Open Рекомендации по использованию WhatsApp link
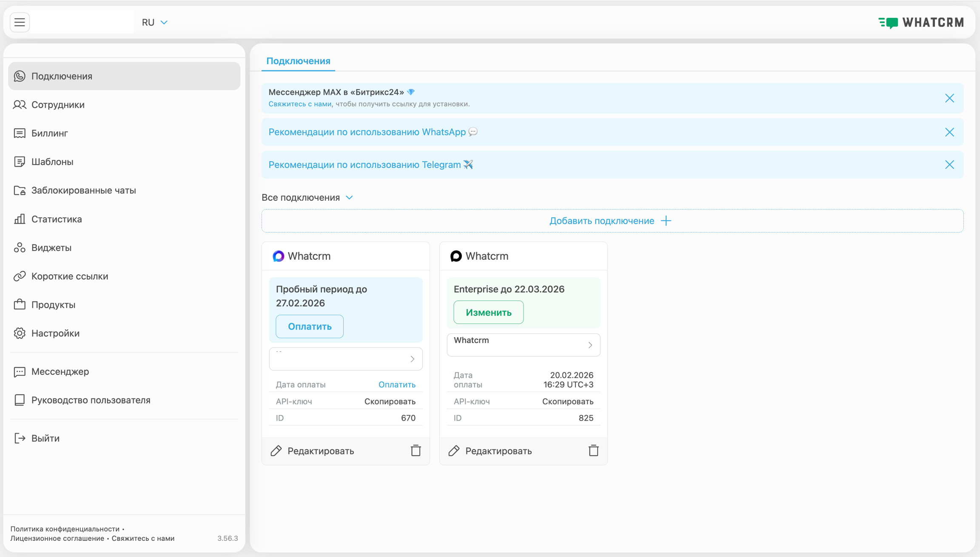The width and height of the screenshot is (980, 557). coord(367,132)
